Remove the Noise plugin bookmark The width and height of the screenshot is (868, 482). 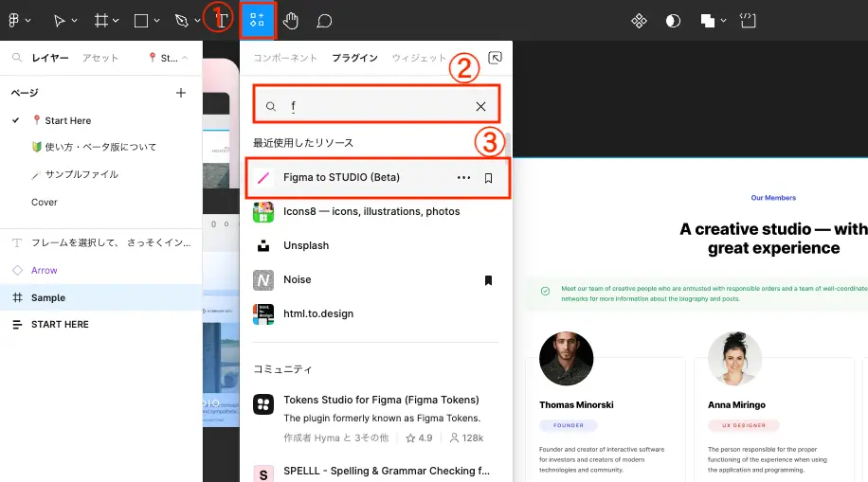click(x=488, y=280)
